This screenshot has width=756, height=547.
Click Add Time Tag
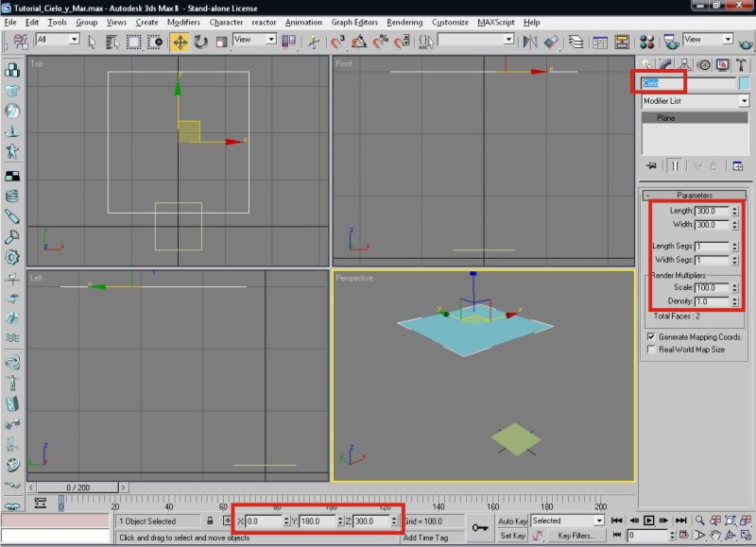[x=426, y=538]
